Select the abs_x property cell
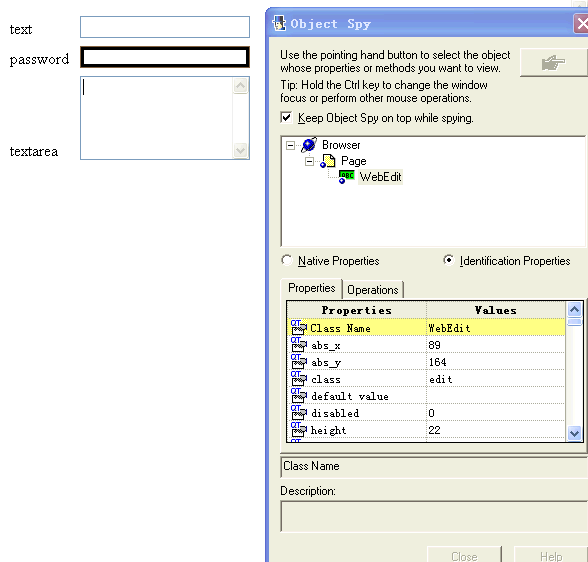 [x=357, y=345]
